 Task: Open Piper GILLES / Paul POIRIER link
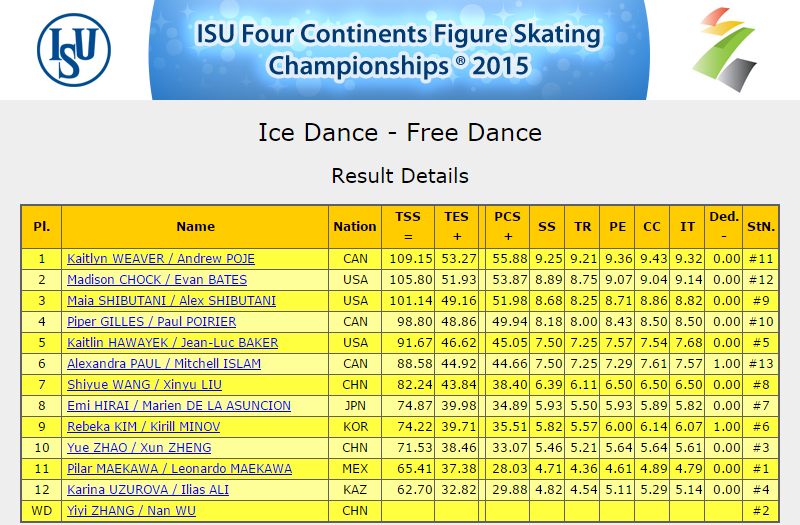click(152, 321)
